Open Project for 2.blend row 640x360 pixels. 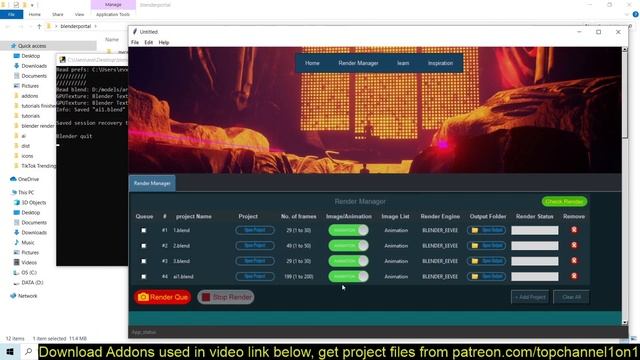(x=255, y=246)
